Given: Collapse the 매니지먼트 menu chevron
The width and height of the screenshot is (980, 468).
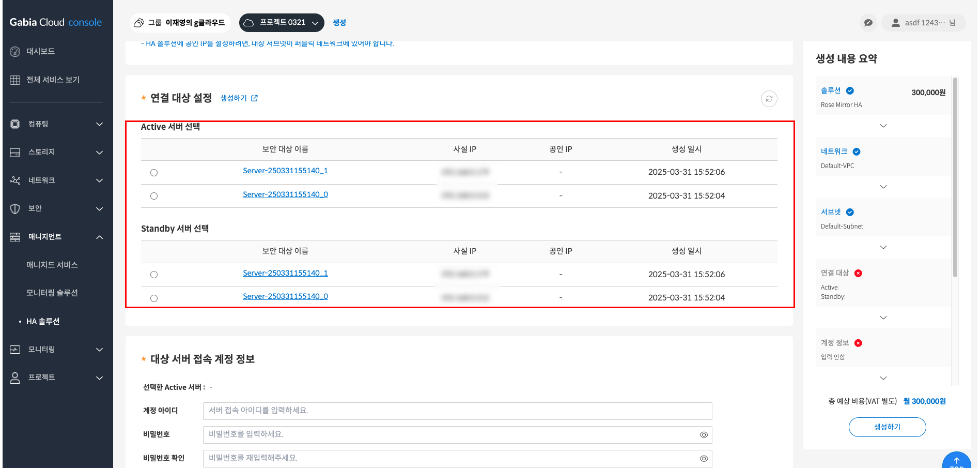Looking at the screenshot, I should [100, 237].
